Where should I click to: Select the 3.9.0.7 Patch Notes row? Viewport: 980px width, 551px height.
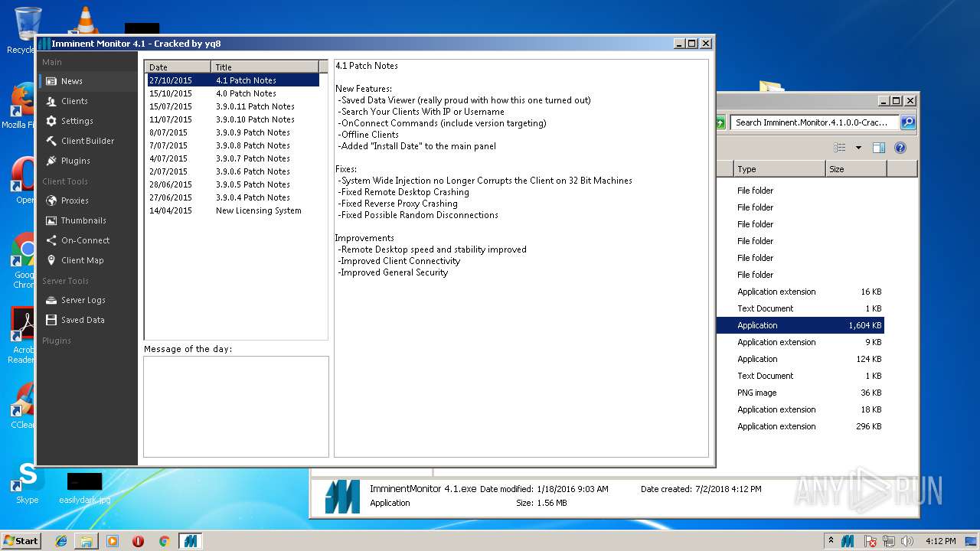point(233,158)
